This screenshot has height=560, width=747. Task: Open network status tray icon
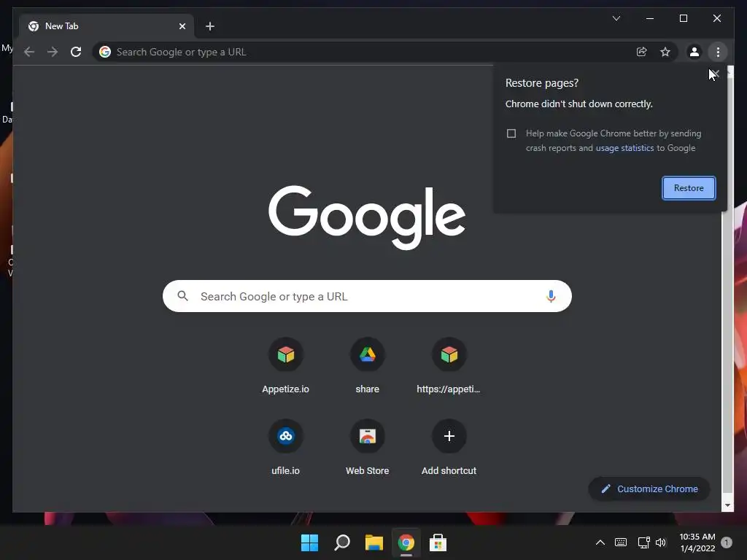click(643, 542)
